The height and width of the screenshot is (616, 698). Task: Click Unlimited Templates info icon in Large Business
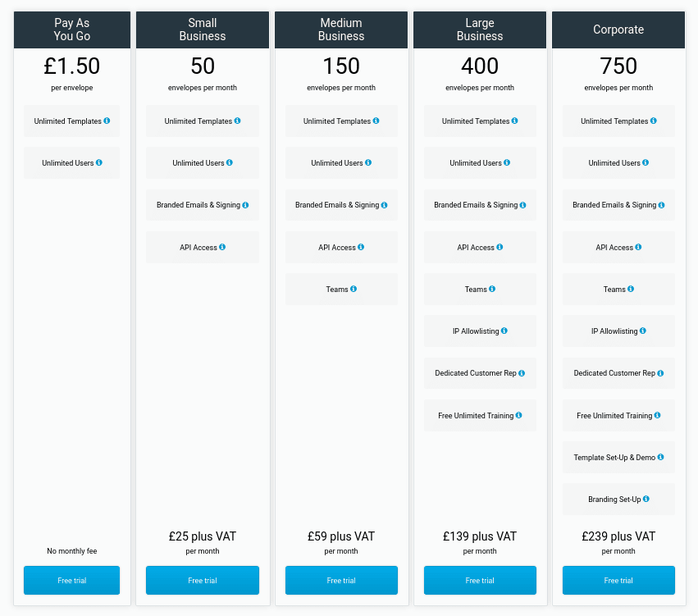514,121
